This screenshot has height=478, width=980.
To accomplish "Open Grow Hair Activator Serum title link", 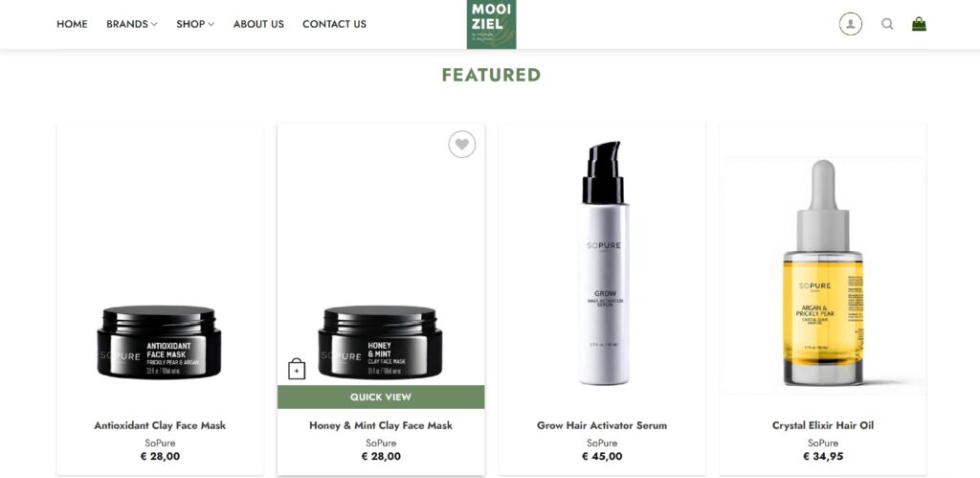I will tap(602, 425).
